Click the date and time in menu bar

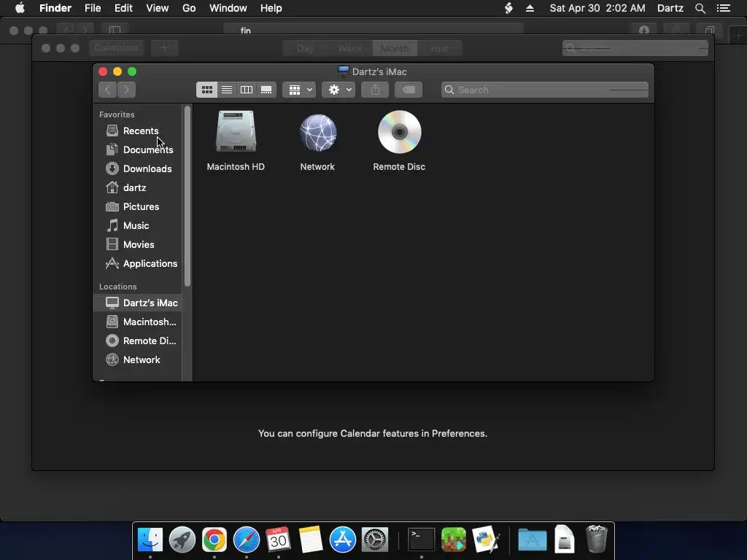597,8
